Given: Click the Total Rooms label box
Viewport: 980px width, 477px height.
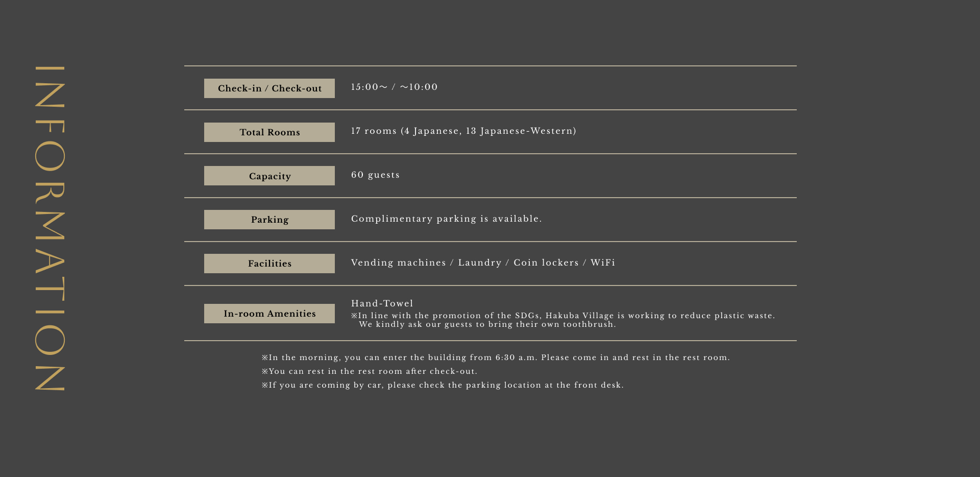Looking at the screenshot, I should [x=269, y=132].
